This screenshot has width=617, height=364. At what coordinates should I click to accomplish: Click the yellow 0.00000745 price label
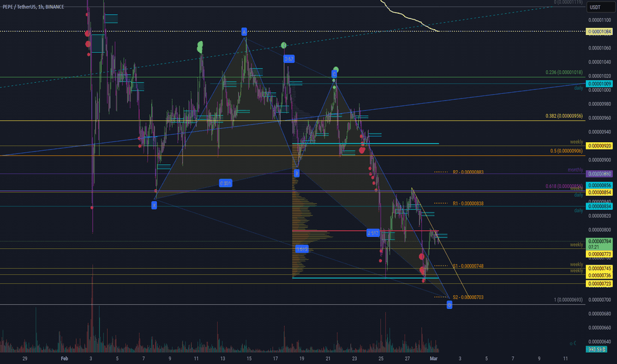point(599,269)
